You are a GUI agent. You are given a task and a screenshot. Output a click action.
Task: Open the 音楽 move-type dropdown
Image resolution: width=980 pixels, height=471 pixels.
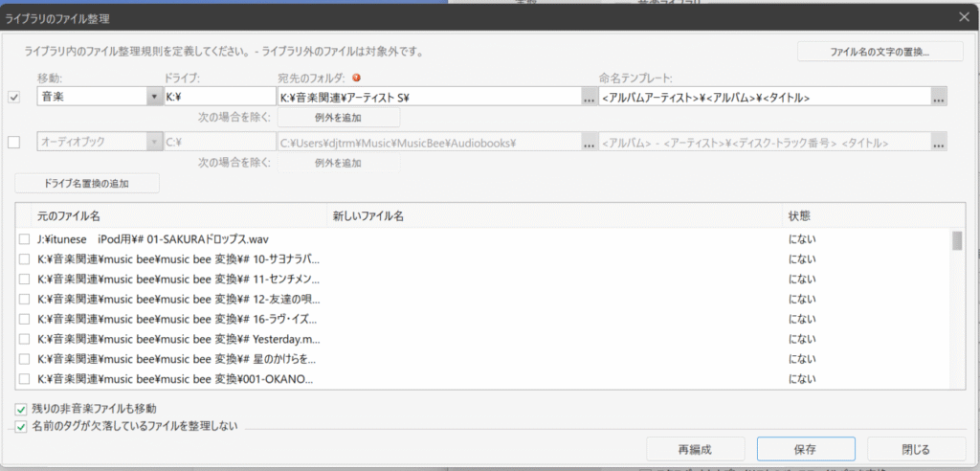[x=154, y=97]
